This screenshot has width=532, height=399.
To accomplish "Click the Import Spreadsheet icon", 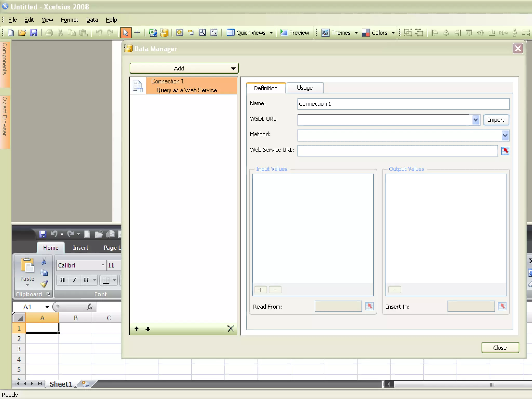I will (x=153, y=32).
